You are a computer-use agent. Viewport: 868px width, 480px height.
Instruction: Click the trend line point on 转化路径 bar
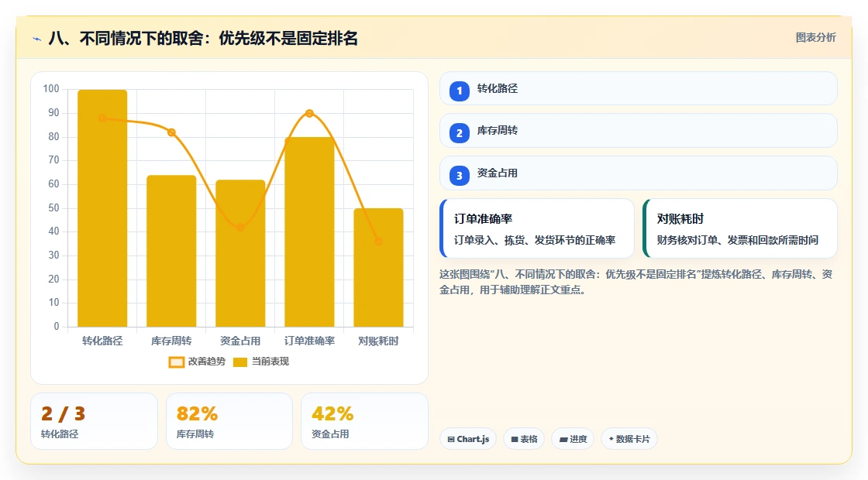[102, 118]
